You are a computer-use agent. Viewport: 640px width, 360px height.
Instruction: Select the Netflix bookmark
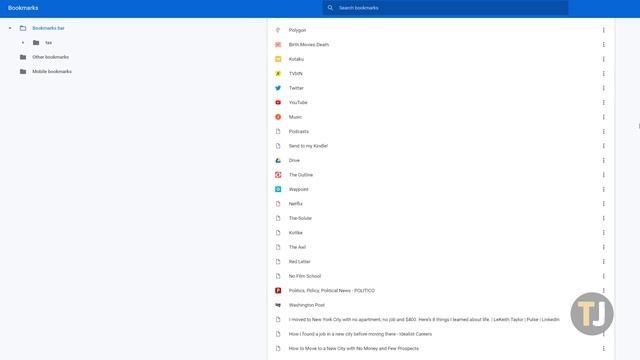coord(296,204)
